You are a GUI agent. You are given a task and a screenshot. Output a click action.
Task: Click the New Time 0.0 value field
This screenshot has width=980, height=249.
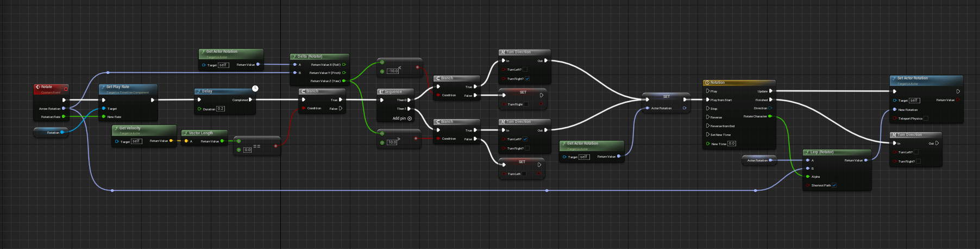(x=732, y=144)
